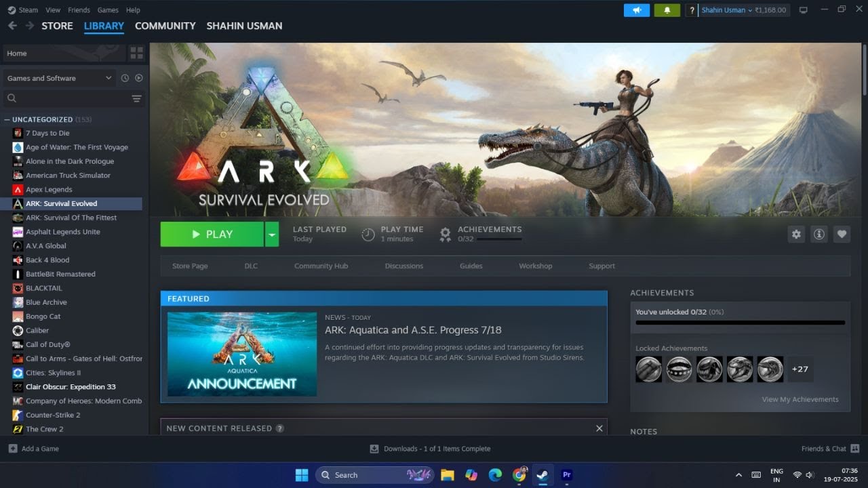Go to STORE tab
The image size is (868, 488).
pos(57,26)
